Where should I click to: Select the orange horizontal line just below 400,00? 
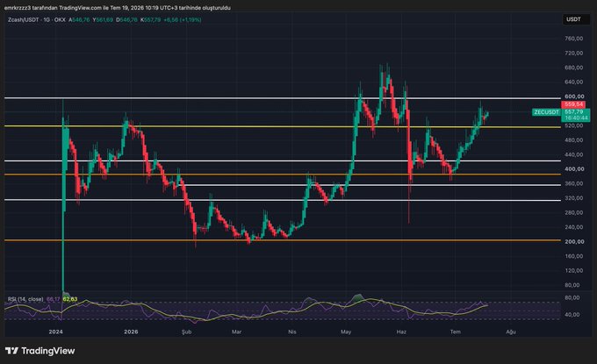click(283, 175)
